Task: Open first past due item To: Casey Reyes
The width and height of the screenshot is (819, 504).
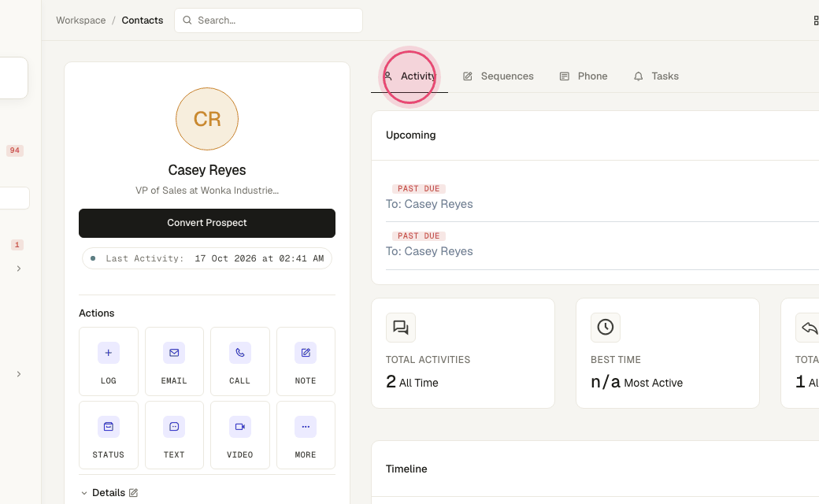Action: tap(429, 204)
